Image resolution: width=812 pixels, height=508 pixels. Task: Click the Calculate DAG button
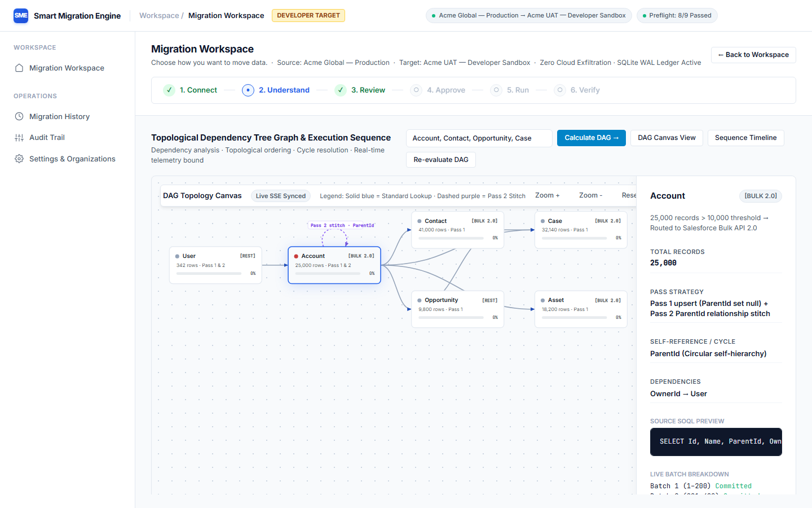(x=592, y=138)
